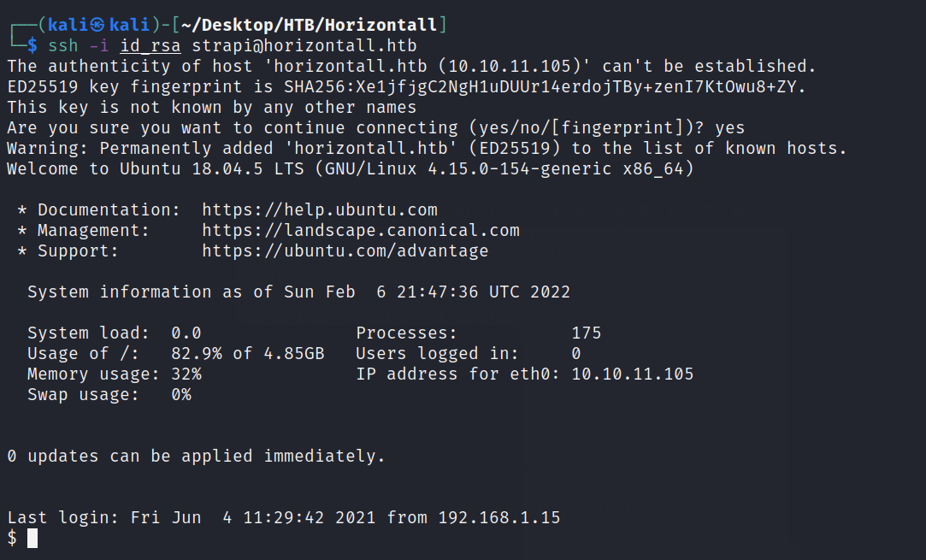Click the last login IP 192.168.1.15

point(498,517)
